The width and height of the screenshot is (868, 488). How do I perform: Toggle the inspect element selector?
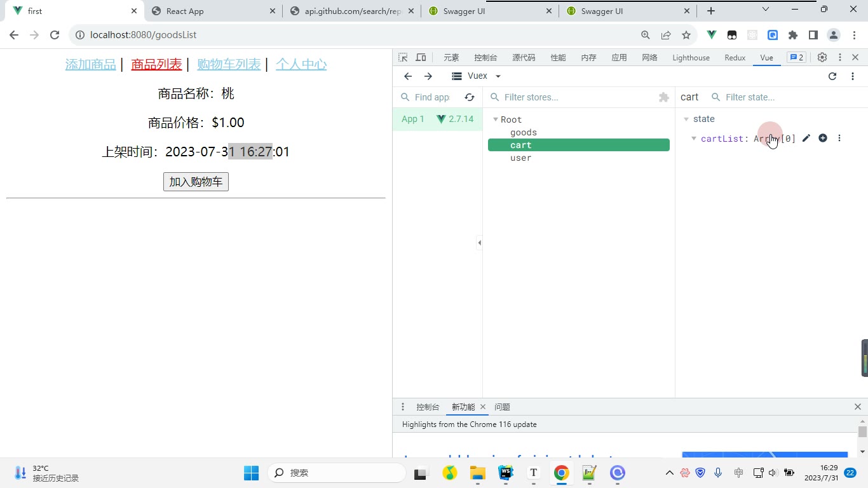point(403,57)
